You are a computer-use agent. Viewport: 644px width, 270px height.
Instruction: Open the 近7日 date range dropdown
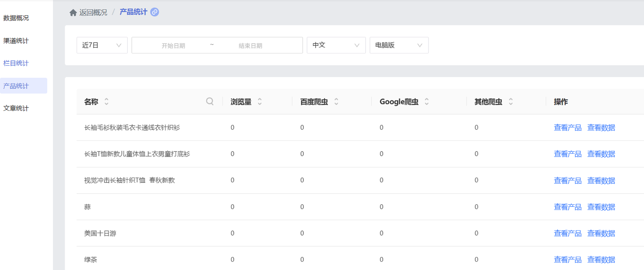(102, 45)
